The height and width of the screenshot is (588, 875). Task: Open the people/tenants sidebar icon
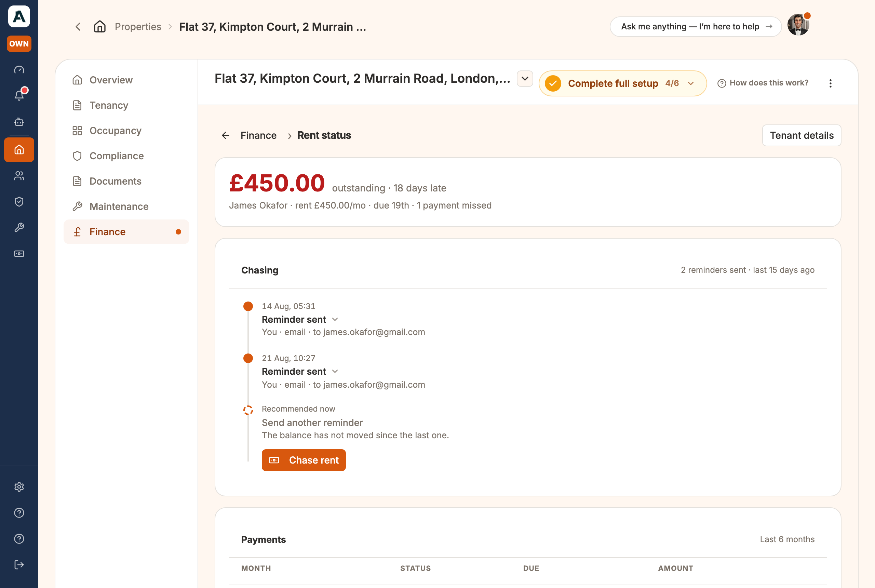(19, 176)
